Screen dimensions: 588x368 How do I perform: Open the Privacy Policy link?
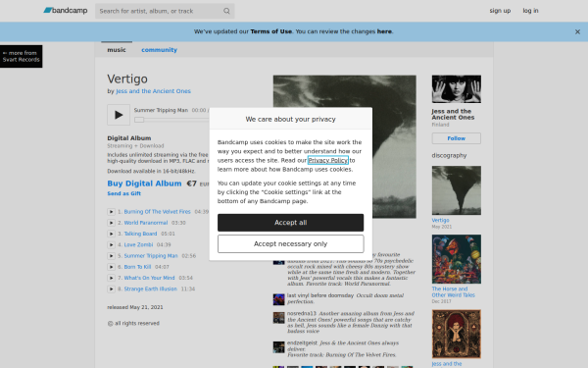tap(327, 160)
